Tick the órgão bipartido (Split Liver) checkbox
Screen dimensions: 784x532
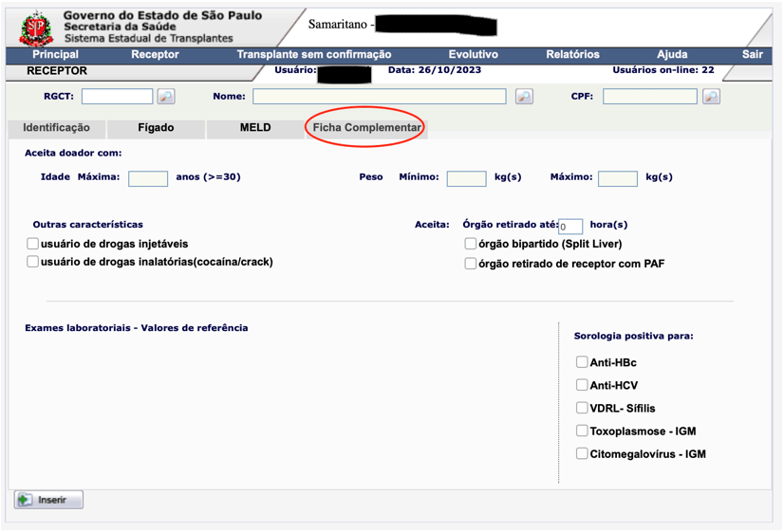click(x=471, y=244)
